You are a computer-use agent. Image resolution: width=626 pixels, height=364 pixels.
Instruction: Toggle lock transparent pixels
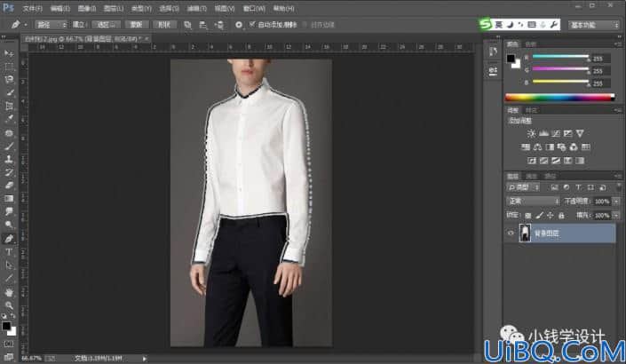point(527,216)
